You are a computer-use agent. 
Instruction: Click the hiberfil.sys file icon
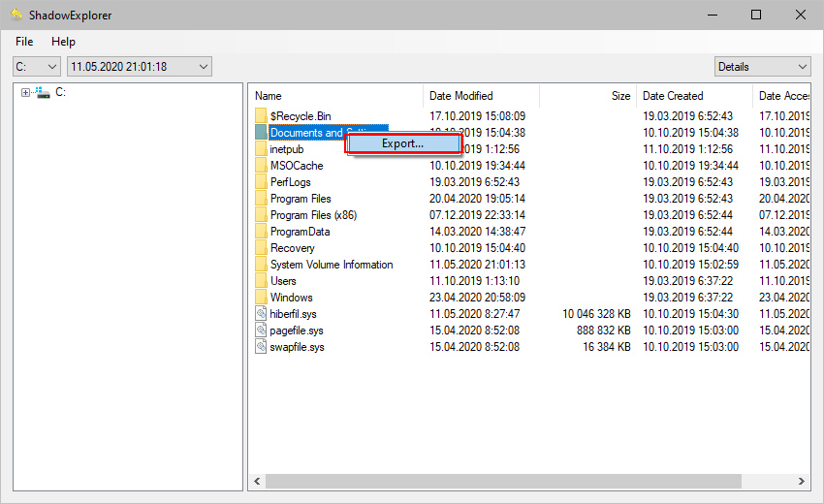click(x=261, y=314)
